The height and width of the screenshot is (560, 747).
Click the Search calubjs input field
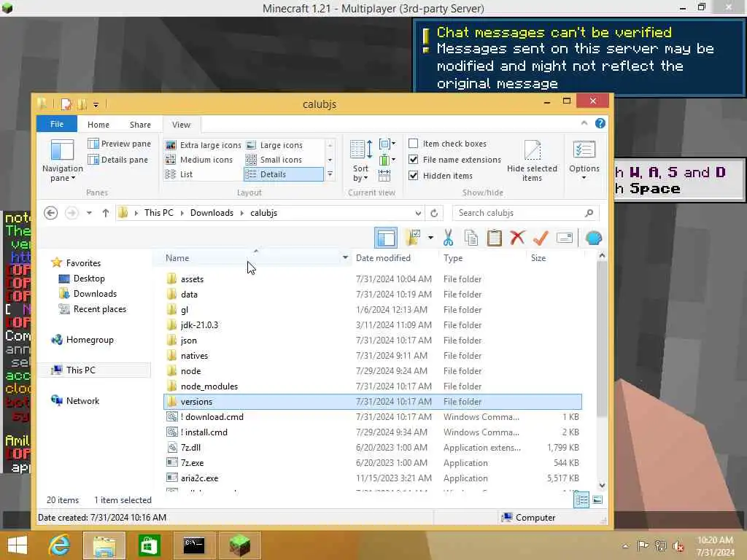coord(519,213)
